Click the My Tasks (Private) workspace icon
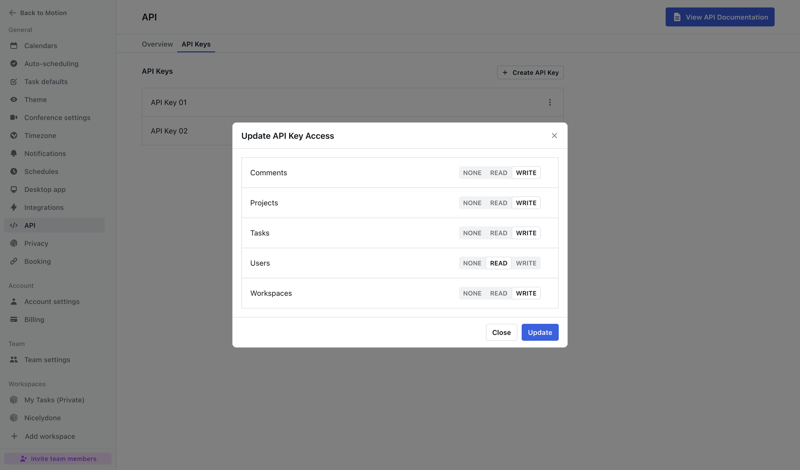800x470 pixels. [14, 400]
